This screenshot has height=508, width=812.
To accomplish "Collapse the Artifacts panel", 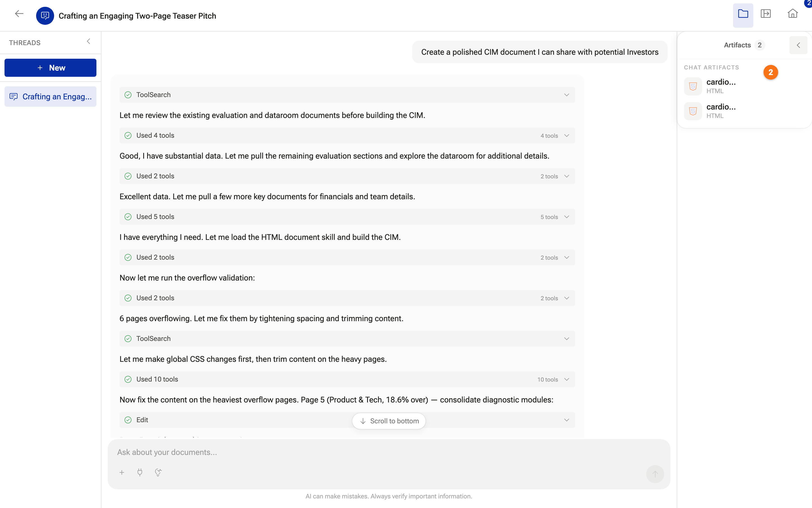I will (x=798, y=45).
